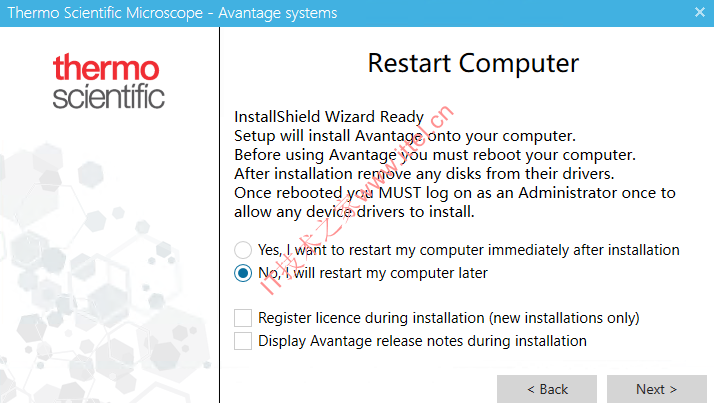Click the Thermo Scientific logo
The image size is (714, 403).
108,82
